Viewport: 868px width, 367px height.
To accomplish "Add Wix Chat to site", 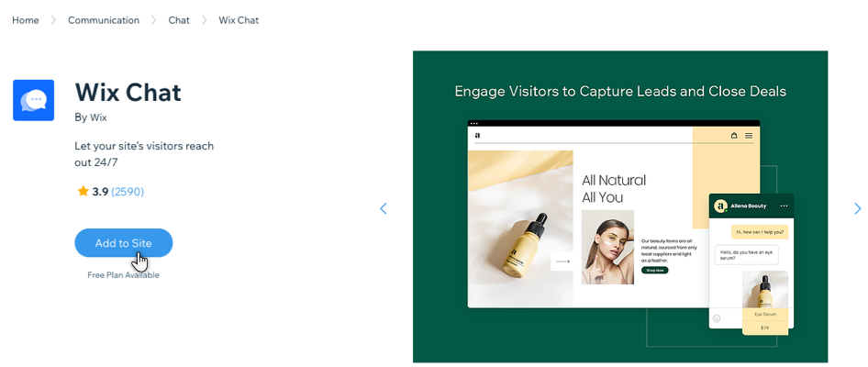I will 124,243.
